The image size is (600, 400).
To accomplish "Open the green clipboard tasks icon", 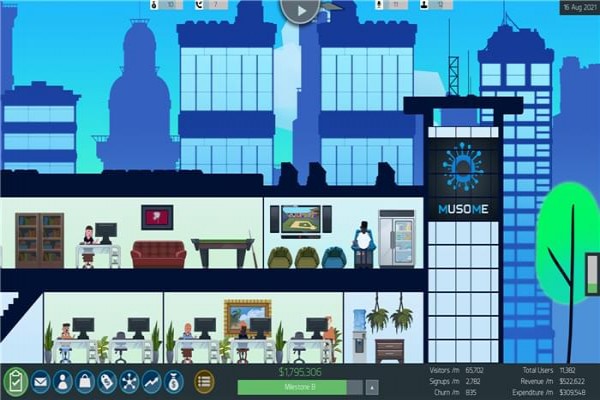I will coord(15,382).
